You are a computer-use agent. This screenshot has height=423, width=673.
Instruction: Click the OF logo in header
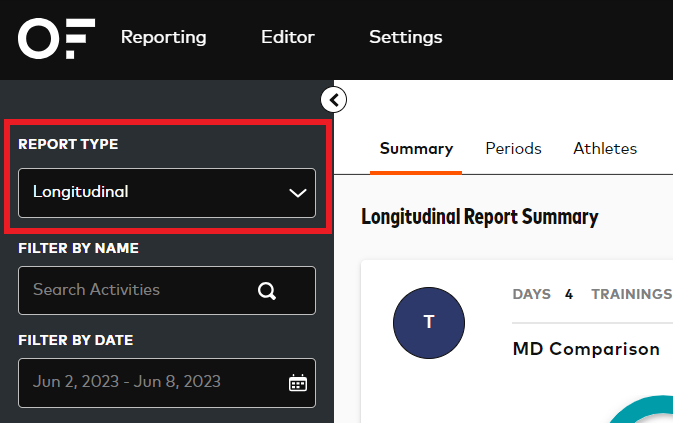point(56,39)
